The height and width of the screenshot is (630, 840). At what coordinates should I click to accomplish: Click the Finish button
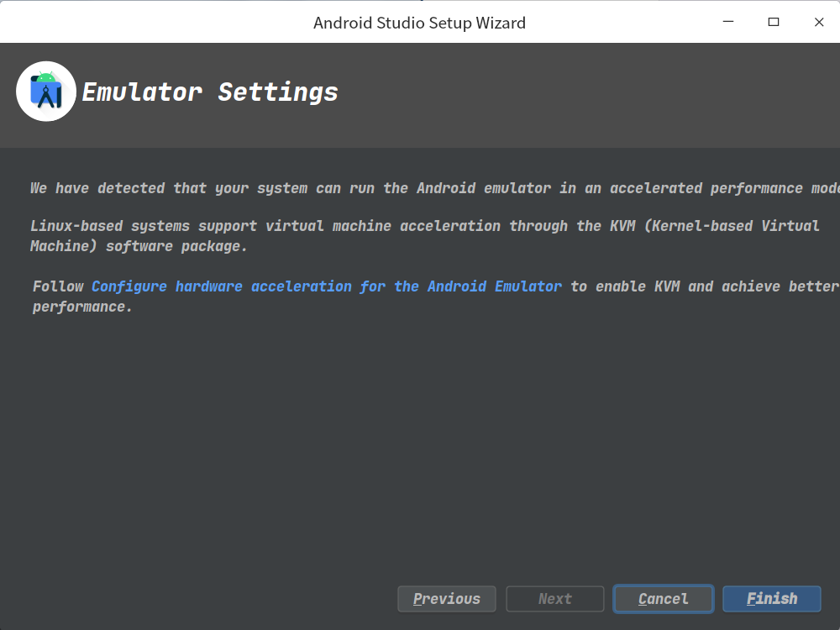click(771, 598)
